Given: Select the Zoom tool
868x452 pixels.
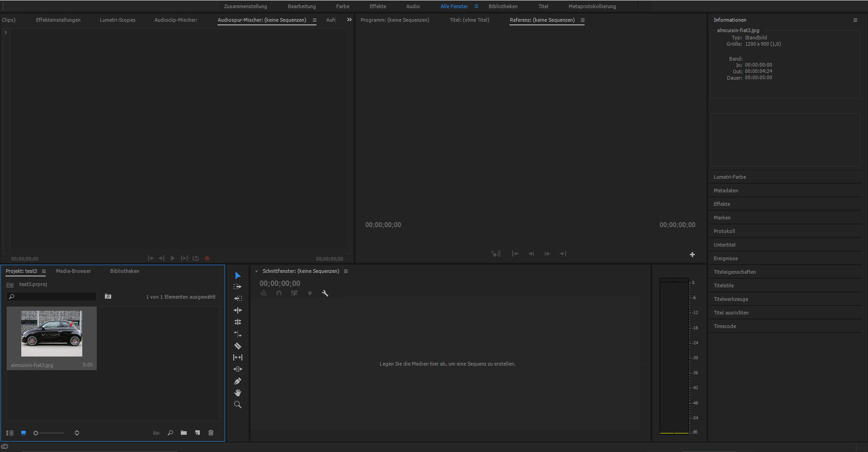Looking at the screenshot, I should [x=238, y=404].
